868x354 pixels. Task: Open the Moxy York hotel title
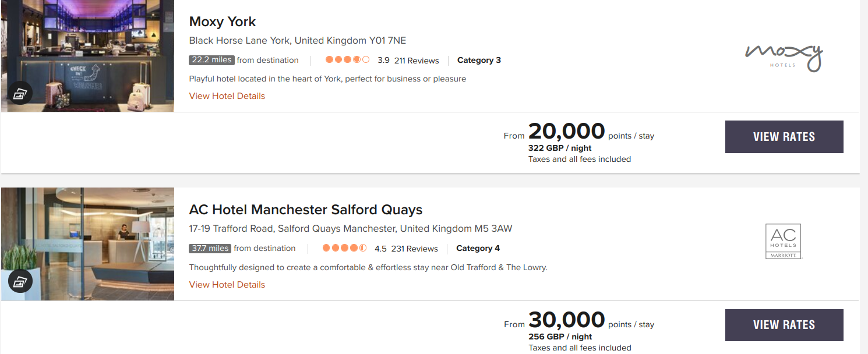pyautogui.click(x=223, y=22)
